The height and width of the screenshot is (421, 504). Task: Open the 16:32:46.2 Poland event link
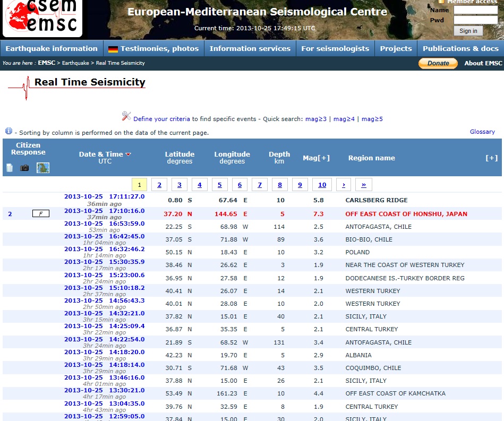105,249
